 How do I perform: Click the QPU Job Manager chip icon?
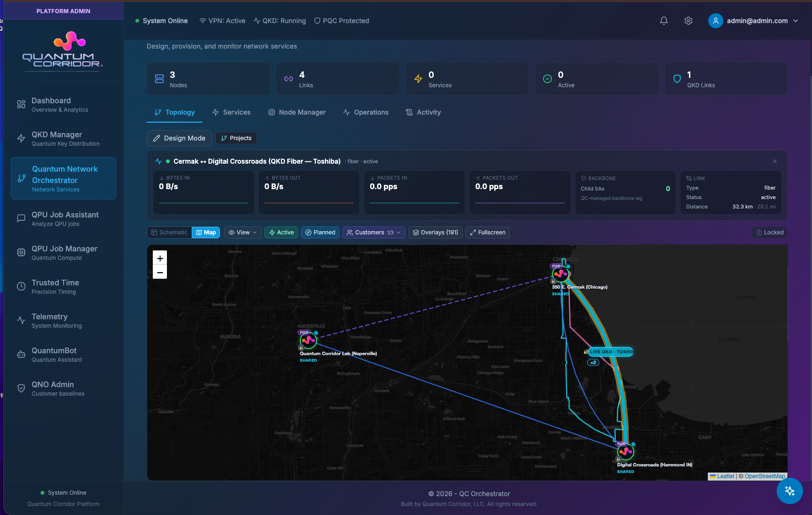21,252
